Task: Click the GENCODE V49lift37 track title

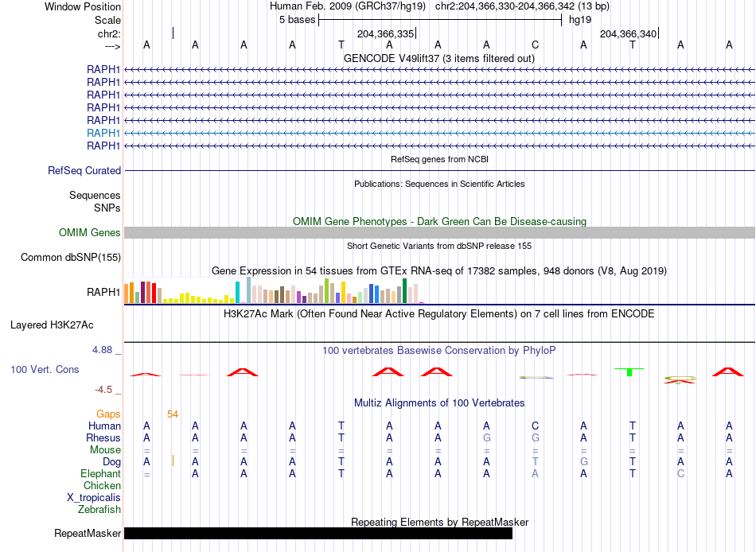Action: pyautogui.click(x=439, y=58)
